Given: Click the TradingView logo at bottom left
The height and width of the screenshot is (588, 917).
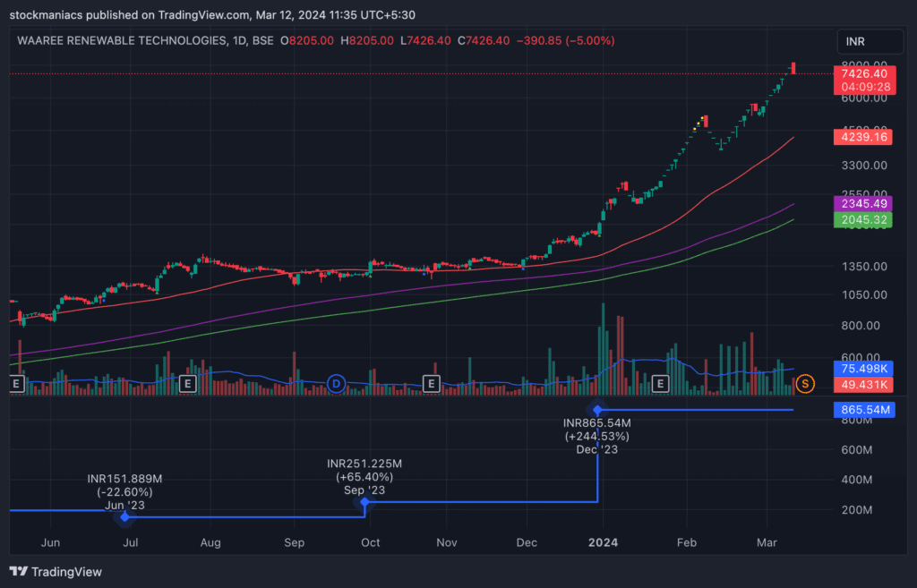Looking at the screenshot, I should coord(56,572).
